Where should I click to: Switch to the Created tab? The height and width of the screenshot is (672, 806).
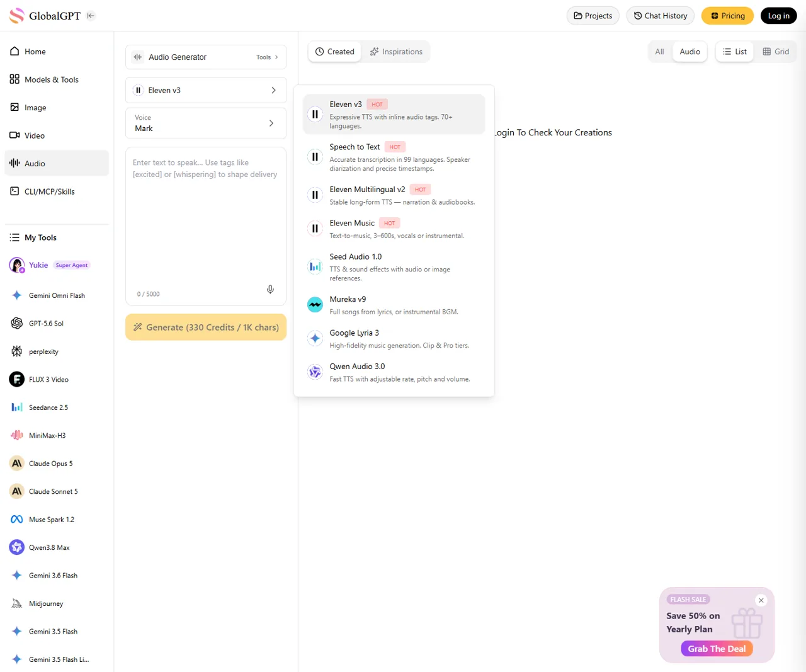[335, 52]
